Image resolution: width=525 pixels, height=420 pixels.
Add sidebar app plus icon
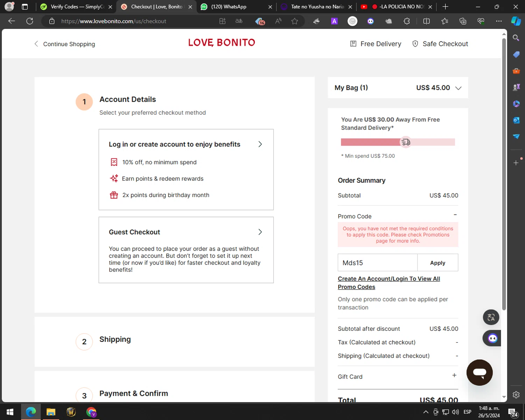coord(516,163)
